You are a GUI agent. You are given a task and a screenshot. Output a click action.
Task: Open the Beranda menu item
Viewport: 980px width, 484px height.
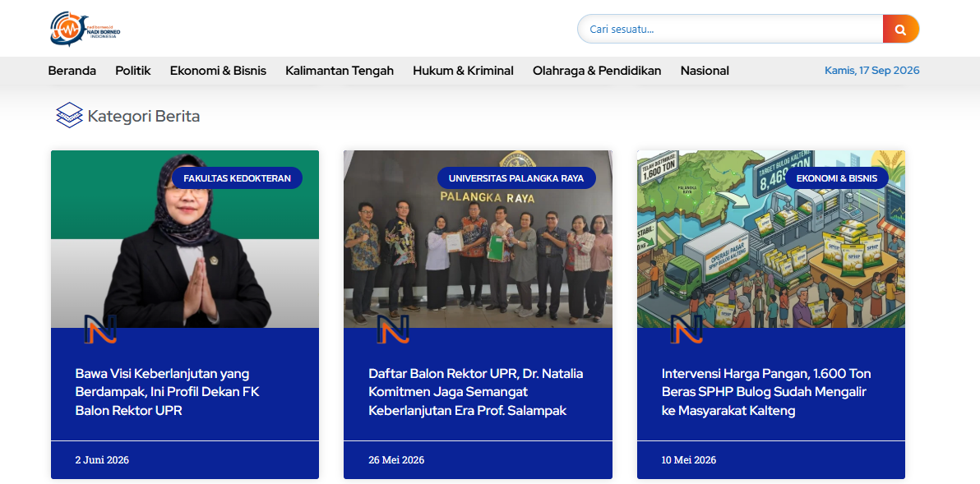72,71
